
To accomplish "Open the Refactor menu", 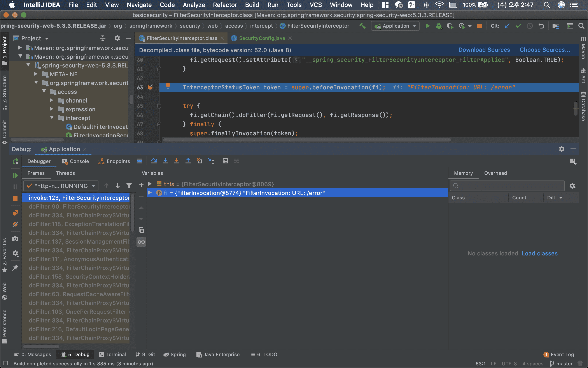I will tap(225, 5).
